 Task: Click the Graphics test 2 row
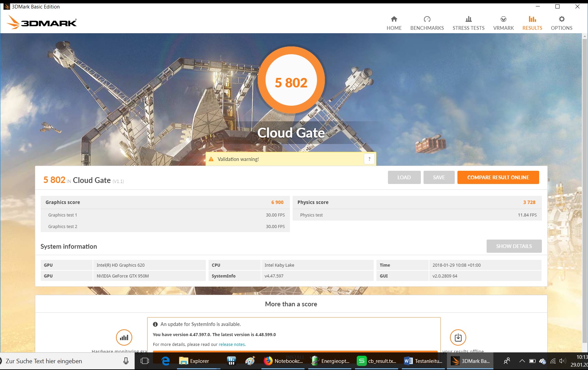pyautogui.click(x=165, y=227)
